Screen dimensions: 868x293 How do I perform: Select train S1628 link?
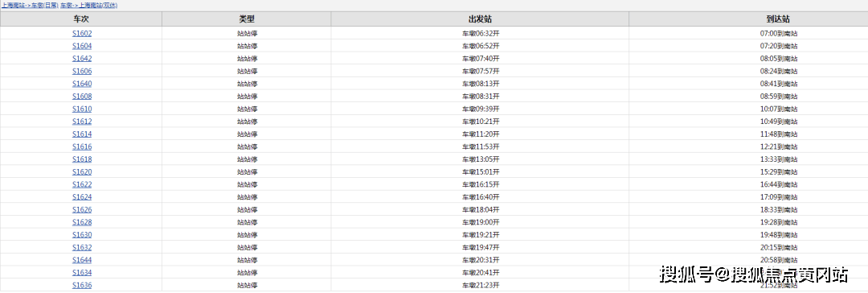82,222
